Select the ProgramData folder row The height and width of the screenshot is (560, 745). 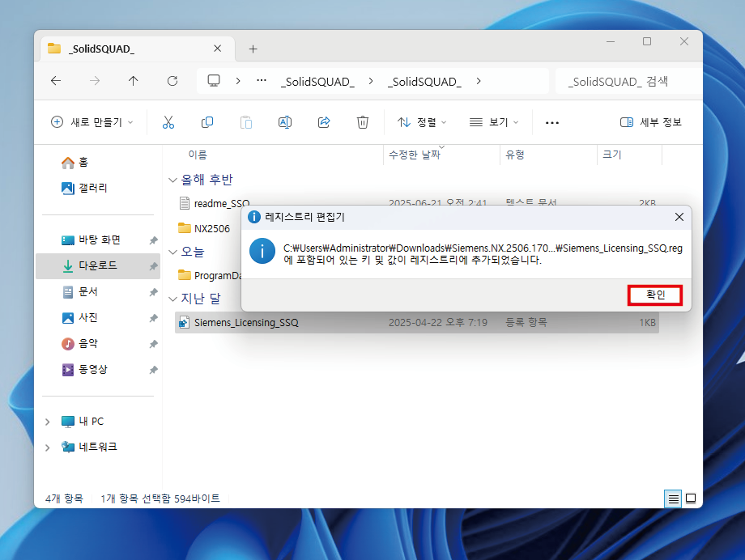pos(210,275)
